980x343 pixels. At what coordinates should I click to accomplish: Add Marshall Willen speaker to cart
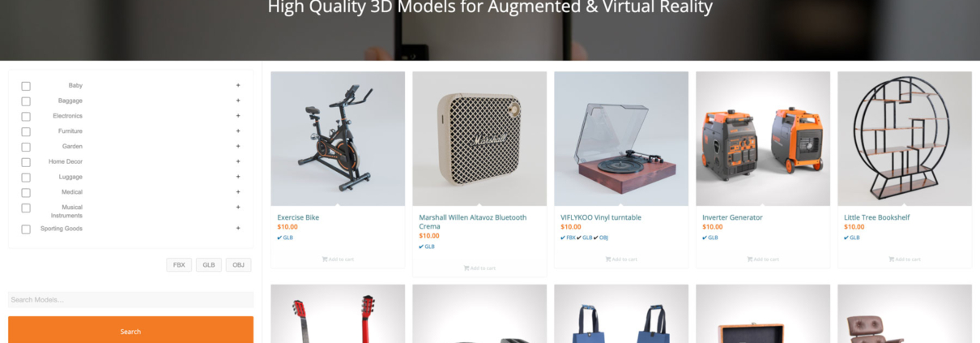click(x=479, y=268)
